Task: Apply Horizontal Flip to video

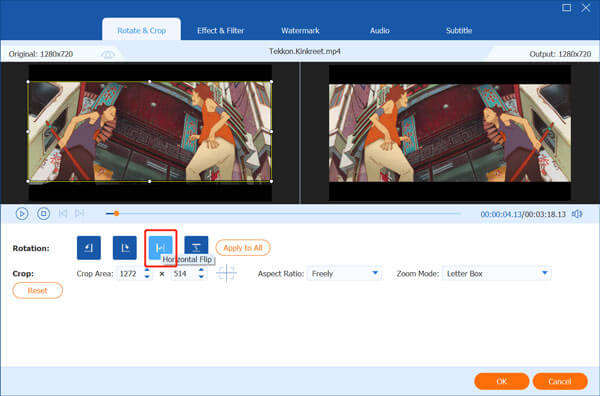Action: [x=160, y=248]
